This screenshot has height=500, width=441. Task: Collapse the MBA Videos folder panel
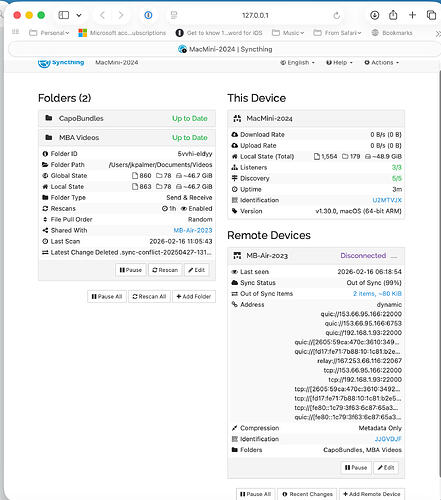[x=127, y=138]
